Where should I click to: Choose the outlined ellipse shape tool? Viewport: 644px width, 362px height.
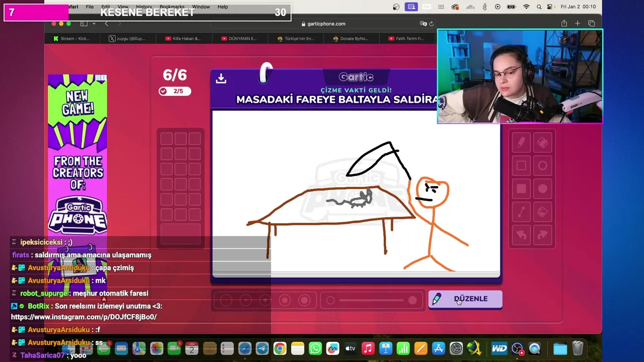(542, 165)
